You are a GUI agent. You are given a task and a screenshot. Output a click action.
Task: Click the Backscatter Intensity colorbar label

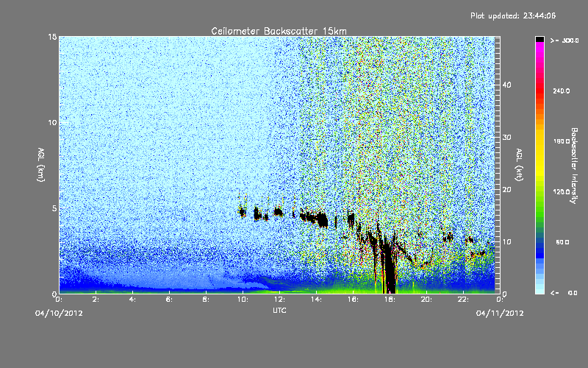pos(574,166)
